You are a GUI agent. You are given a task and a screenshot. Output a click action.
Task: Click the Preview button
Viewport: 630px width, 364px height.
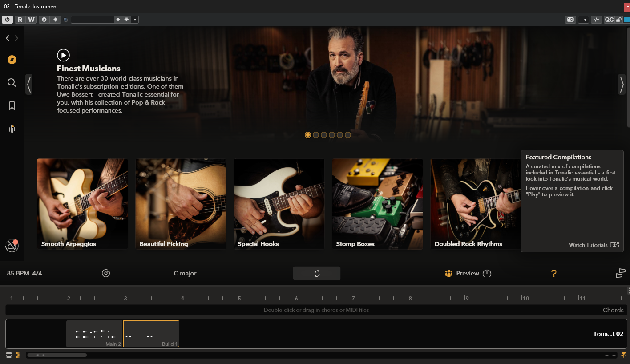point(467,273)
